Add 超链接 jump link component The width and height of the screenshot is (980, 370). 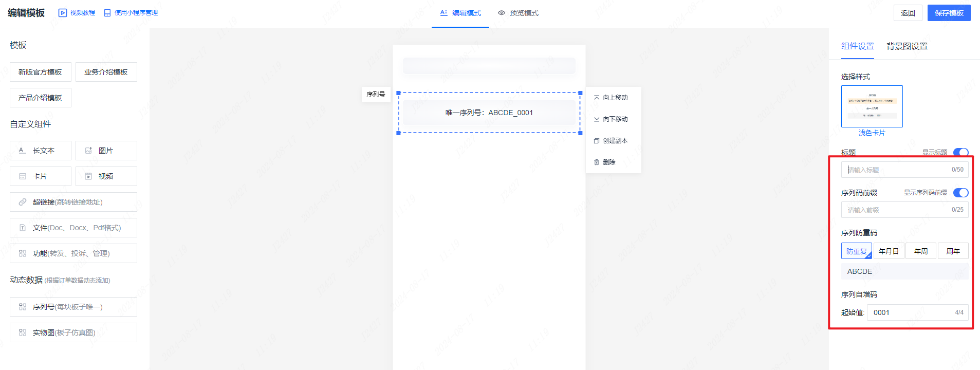pos(73,202)
